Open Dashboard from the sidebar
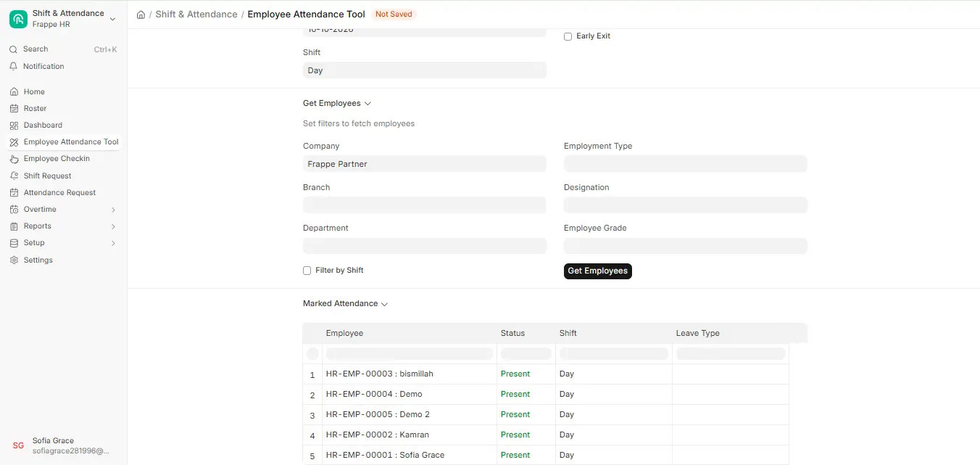This screenshot has height=465, width=980. point(43,125)
